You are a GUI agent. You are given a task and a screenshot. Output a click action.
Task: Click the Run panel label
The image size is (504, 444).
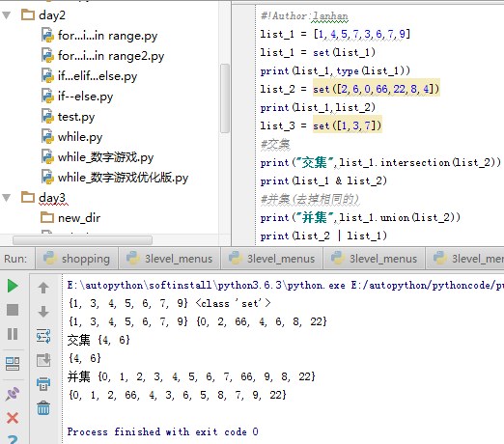tap(15, 259)
